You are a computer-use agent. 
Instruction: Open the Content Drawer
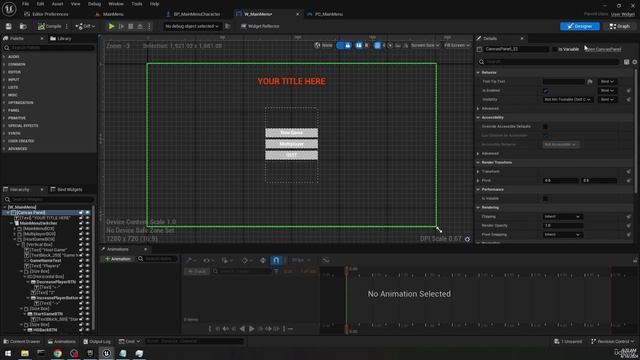tap(22, 341)
